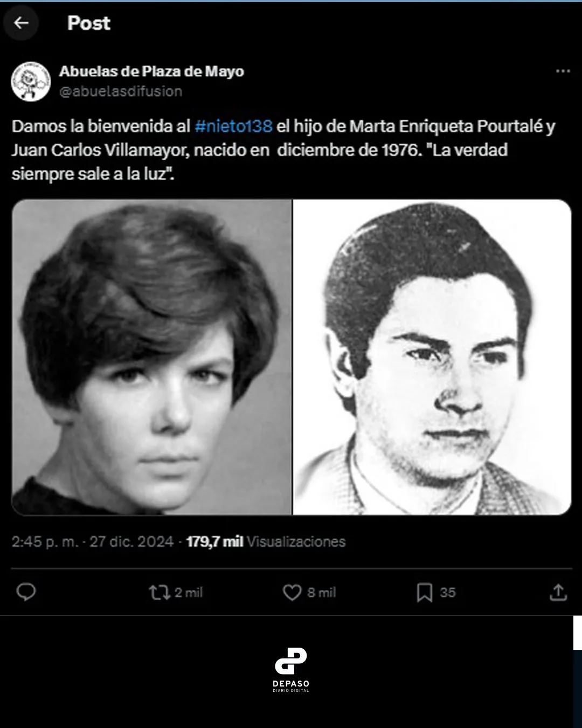Repost using the retweet arrows icon
Viewport: 582px width, 728px height.
click(x=159, y=593)
